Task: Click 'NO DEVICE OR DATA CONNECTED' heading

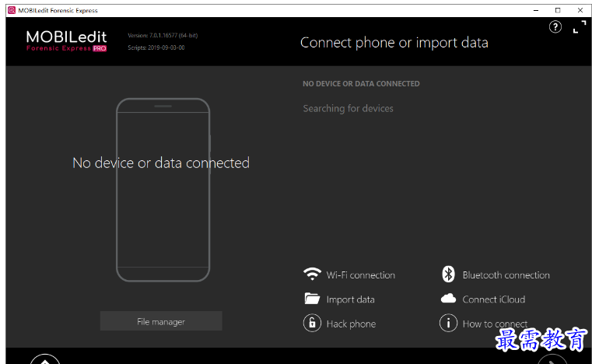Action: (361, 83)
